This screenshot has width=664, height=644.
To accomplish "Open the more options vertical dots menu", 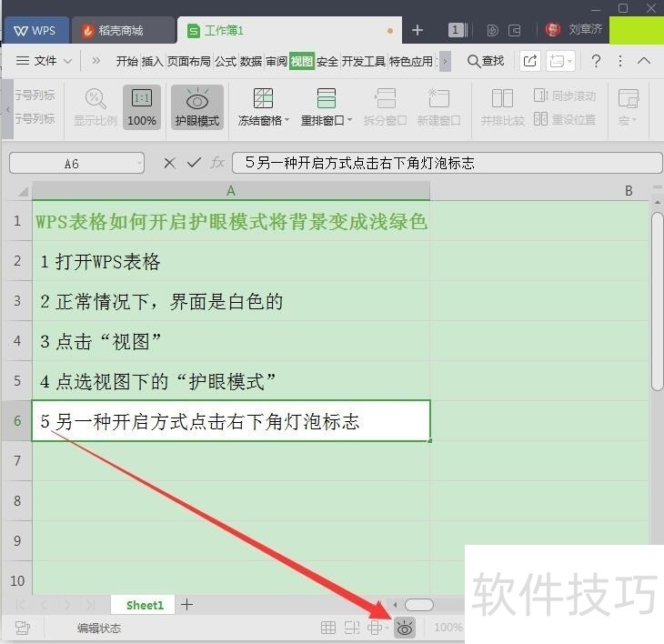I will click(x=620, y=61).
